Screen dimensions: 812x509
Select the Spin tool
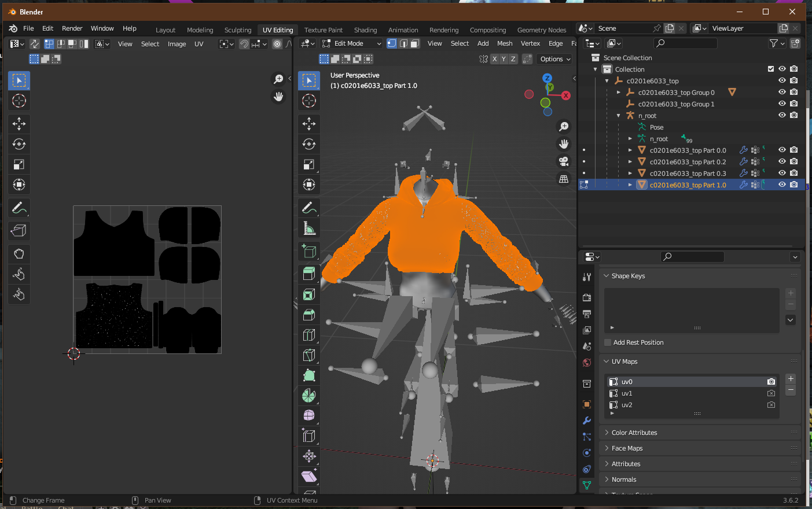click(309, 396)
